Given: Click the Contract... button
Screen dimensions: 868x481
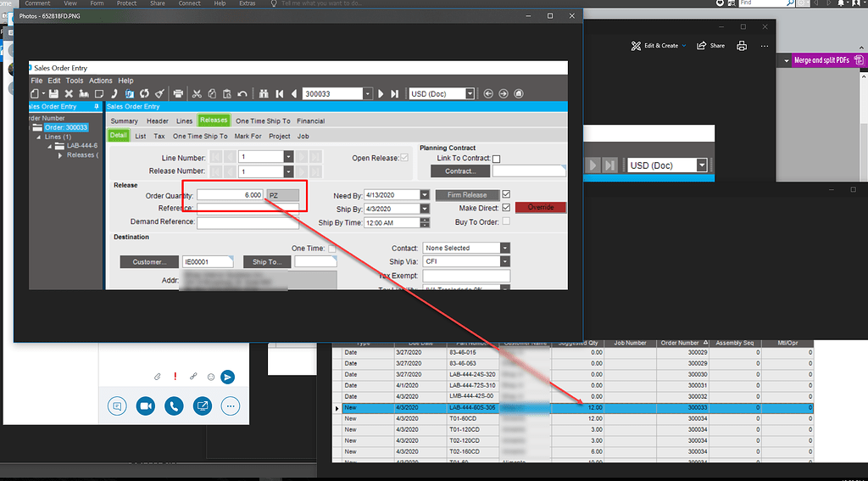Looking at the screenshot, I should (460, 171).
